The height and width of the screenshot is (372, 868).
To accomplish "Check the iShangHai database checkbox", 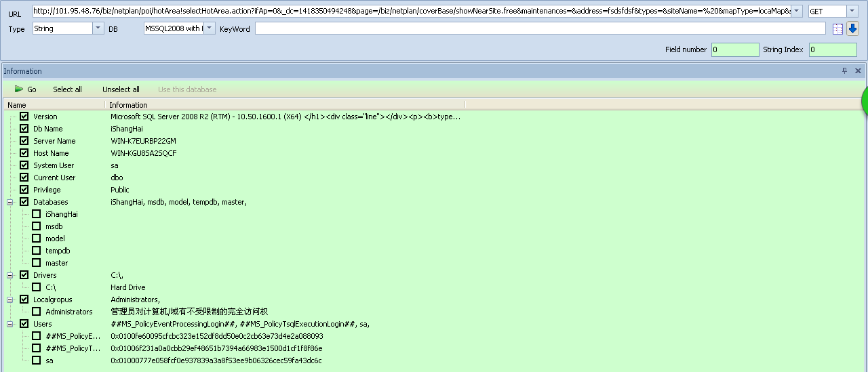I will (x=37, y=214).
